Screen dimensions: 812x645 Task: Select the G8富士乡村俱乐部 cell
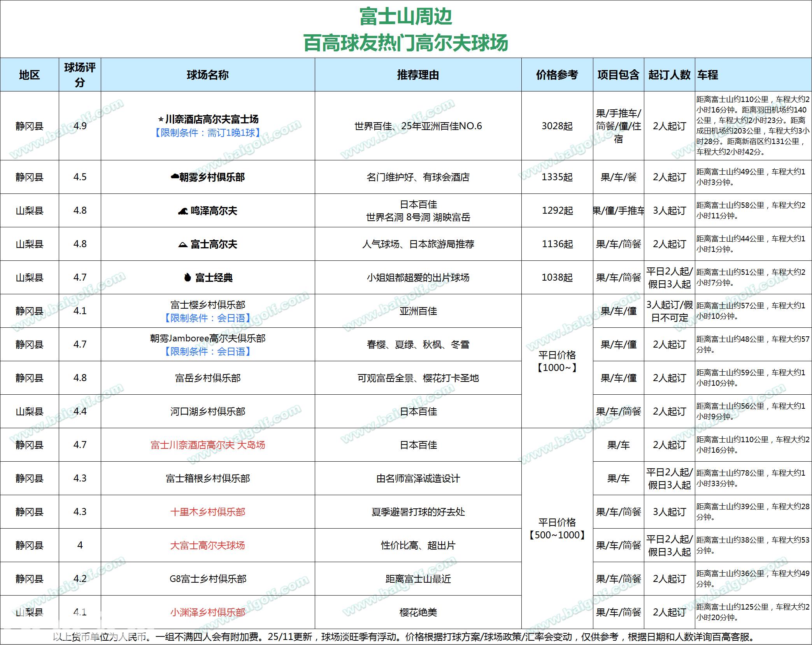[208, 579]
